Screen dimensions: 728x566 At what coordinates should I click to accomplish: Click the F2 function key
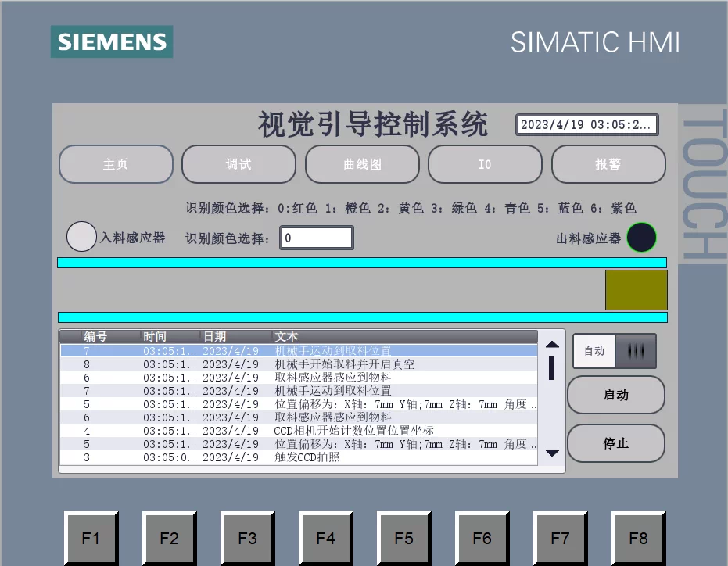pyautogui.click(x=169, y=538)
